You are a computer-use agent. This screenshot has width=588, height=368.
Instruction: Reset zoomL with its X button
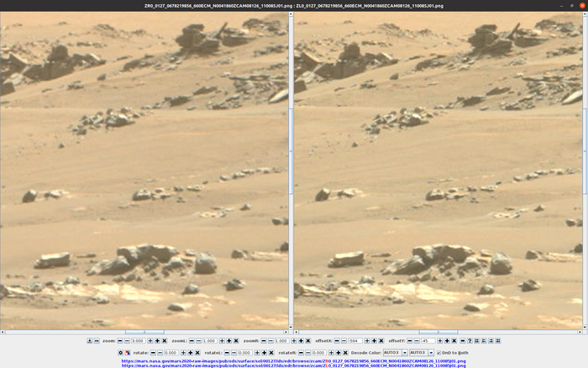(x=236, y=340)
